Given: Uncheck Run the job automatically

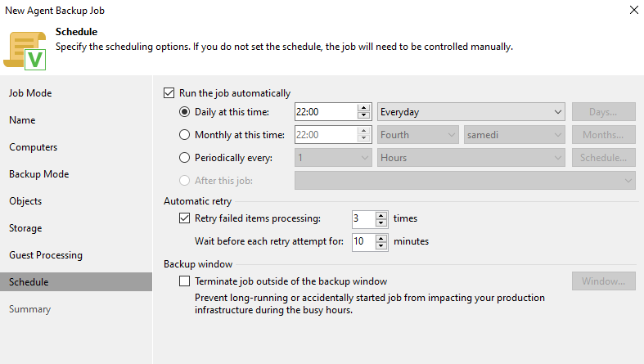Looking at the screenshot, I should click(169, 93).
